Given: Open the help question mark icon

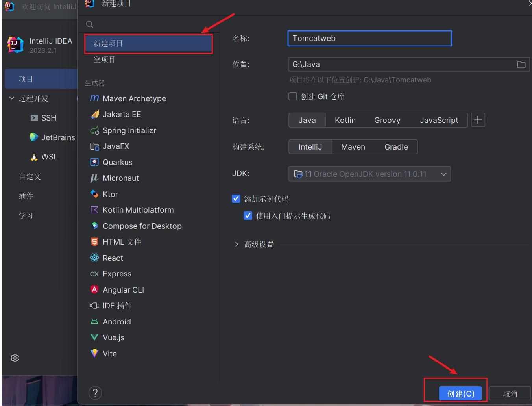Looking at the screenshot, I should (x=95, y=393).
